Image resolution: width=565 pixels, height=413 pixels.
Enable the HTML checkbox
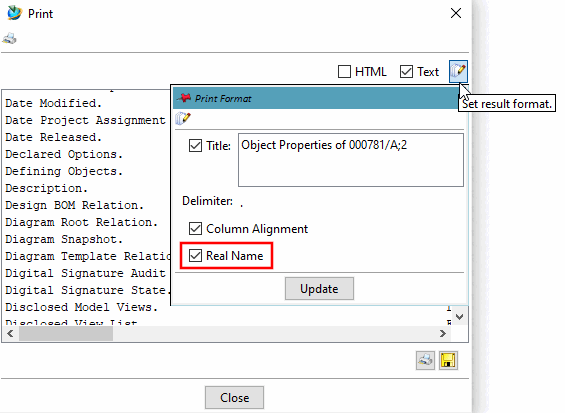[344, 71]
